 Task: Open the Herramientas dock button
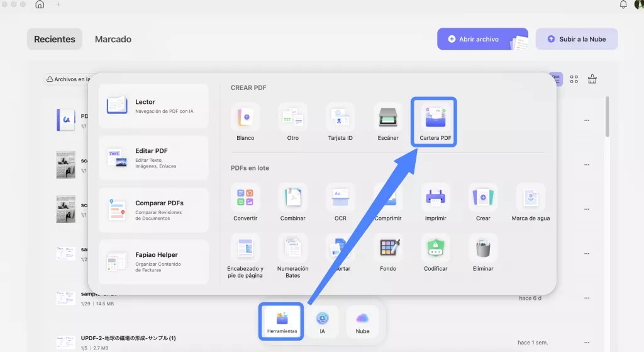click(x=282, y=322)
